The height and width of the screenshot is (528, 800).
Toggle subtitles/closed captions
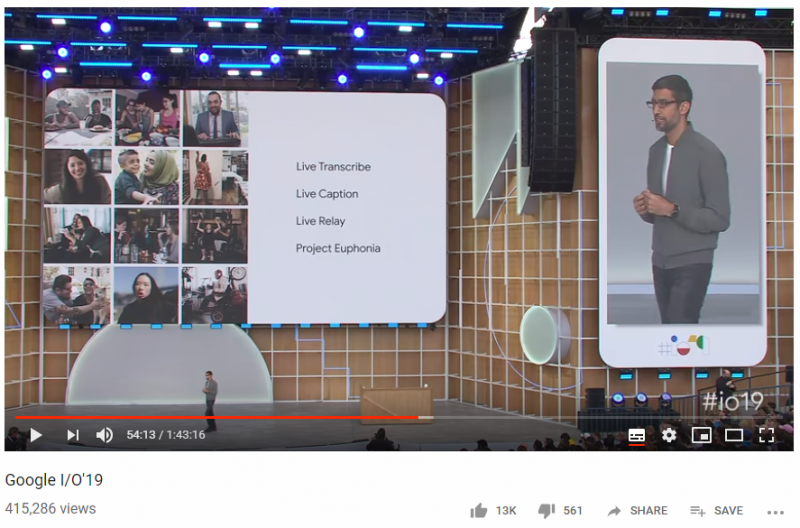(636, 436)
